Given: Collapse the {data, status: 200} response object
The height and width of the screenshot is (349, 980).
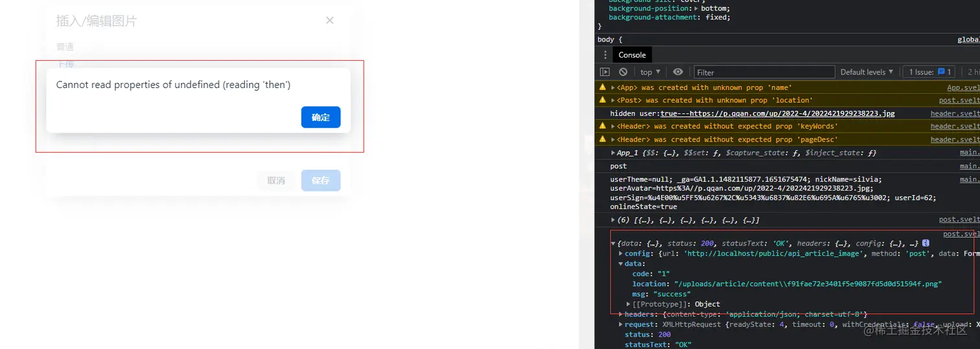Looking at the screenshot, I should coord(613,243).
